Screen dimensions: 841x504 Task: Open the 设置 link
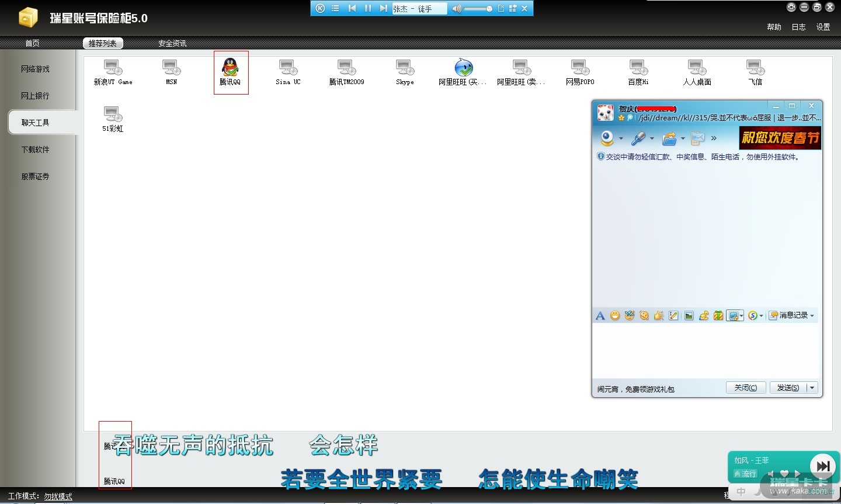click(823, 27)
